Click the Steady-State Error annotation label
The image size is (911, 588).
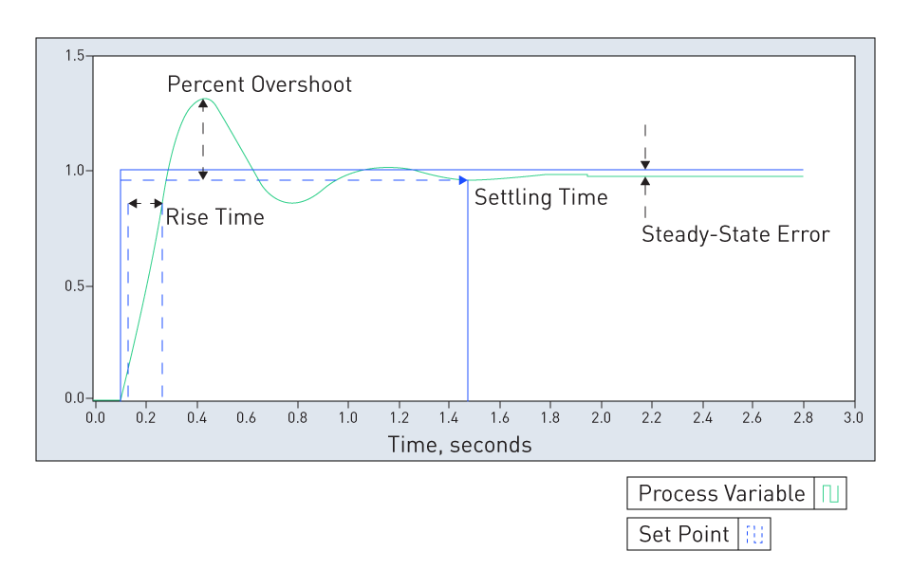[x=734, y=234]
